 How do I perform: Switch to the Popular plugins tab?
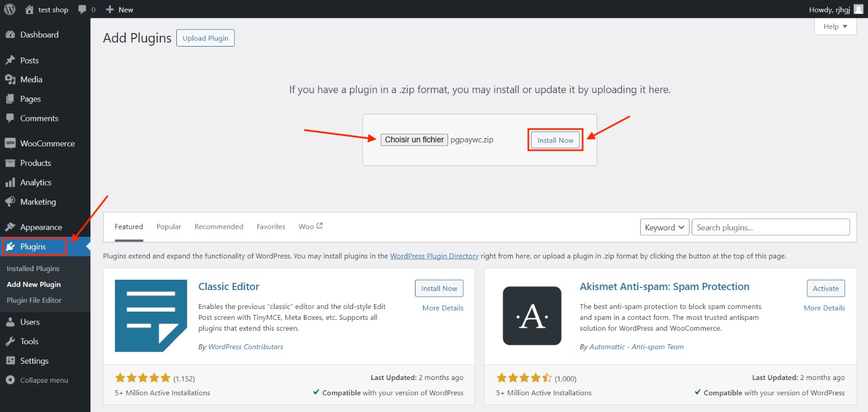click(x=169, y=227)
